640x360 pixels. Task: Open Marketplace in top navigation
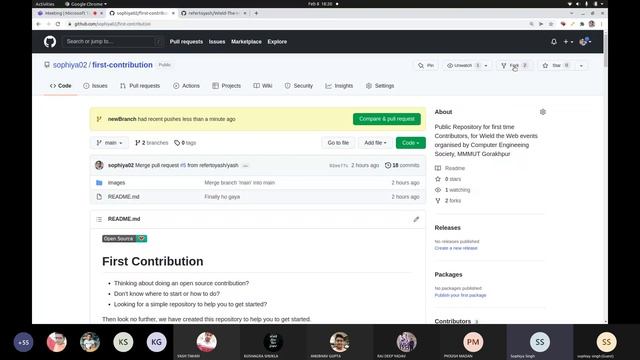(x=246, y=42)
